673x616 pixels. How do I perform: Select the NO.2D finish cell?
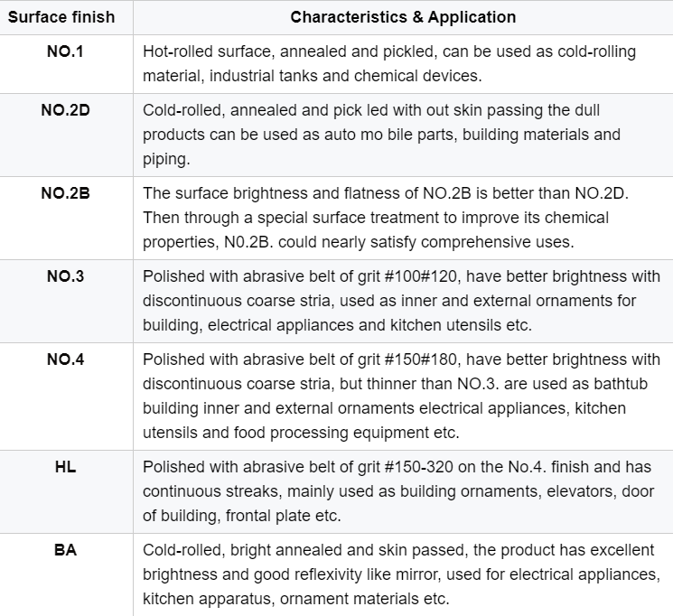coord(65,110)
